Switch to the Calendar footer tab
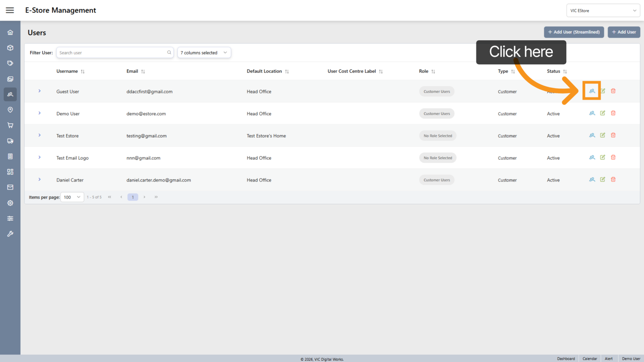Image resolution: width=644 pixels, height=362 pixels. pos(590,359)
